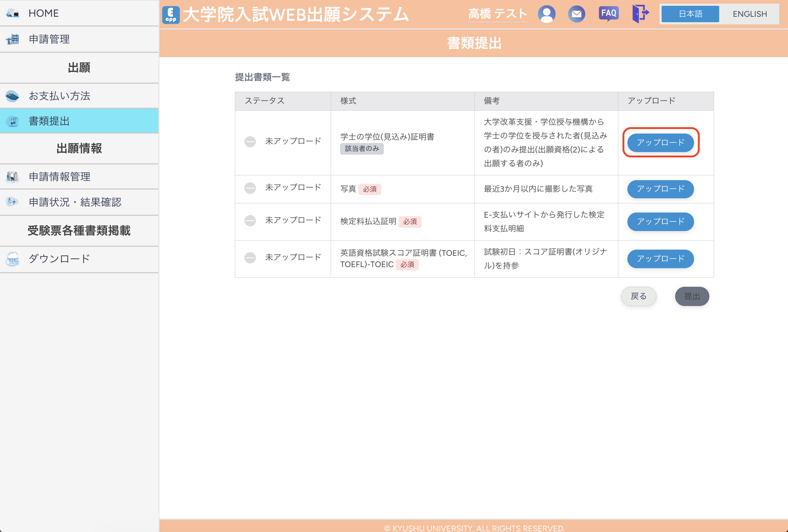Open 申請管理 in the sidebar
788x532 pixels.
(49, 39)
